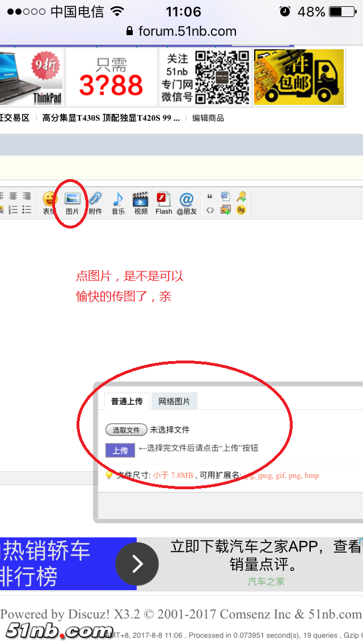363x644 pixels.
Task: Insert music with the 音乐 icon
Action: pyautogui.click(x=118, y=202)
